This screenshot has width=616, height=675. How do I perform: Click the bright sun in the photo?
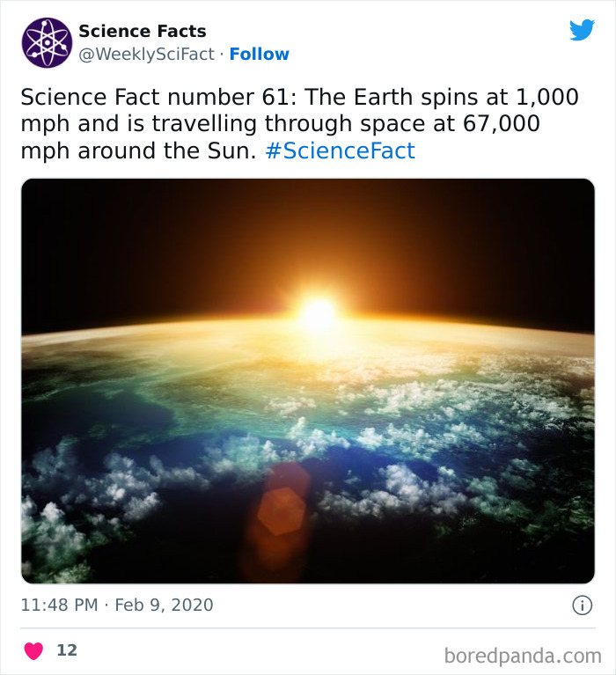click(319, 312)
